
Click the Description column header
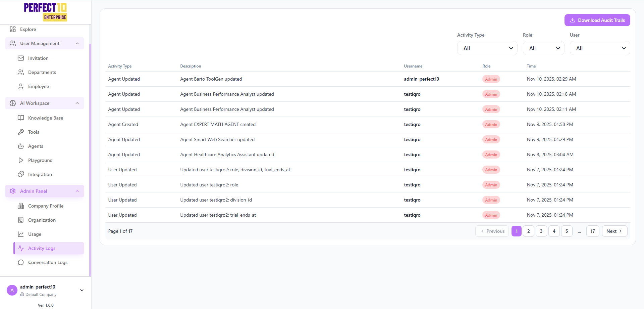[191, 66]
